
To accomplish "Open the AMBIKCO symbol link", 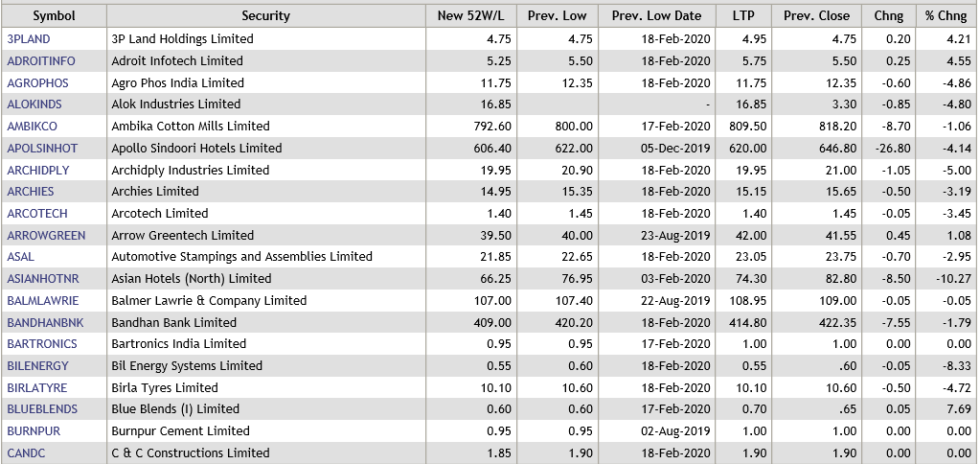I will tap(33, 127).
